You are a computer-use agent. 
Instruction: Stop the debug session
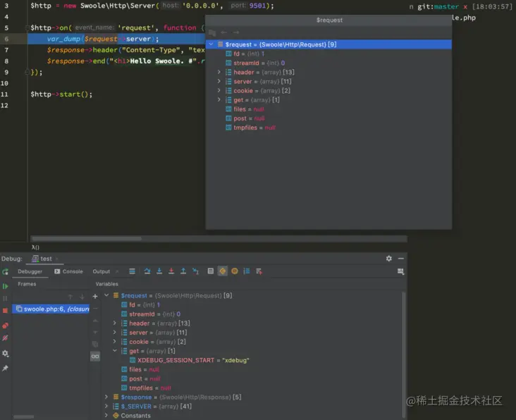(x=5, y=311)
